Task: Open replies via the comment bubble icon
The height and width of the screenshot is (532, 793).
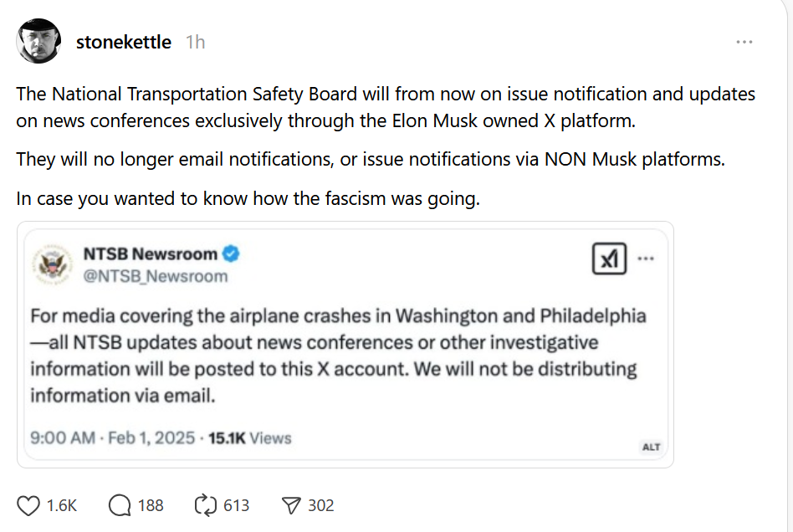Action: click(x=120, y=505)
